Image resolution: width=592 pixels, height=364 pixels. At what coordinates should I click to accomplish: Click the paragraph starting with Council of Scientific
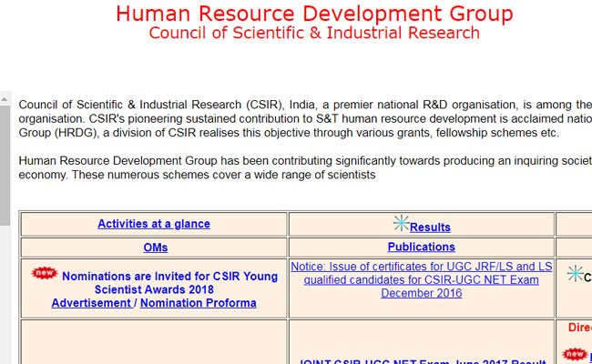[301, 118]
